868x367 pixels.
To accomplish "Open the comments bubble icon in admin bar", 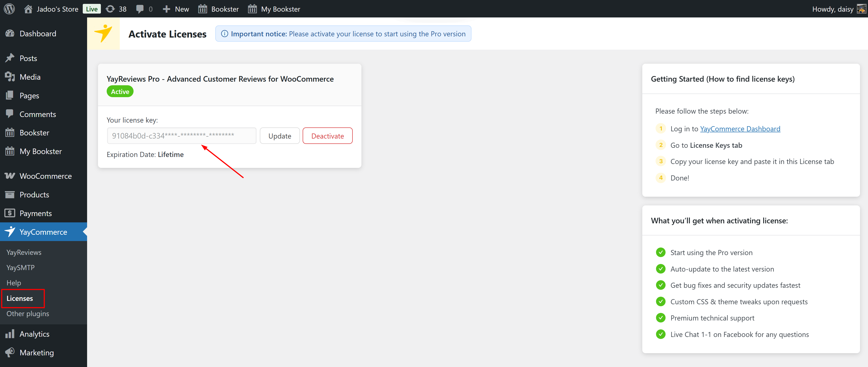I will 140,9.
